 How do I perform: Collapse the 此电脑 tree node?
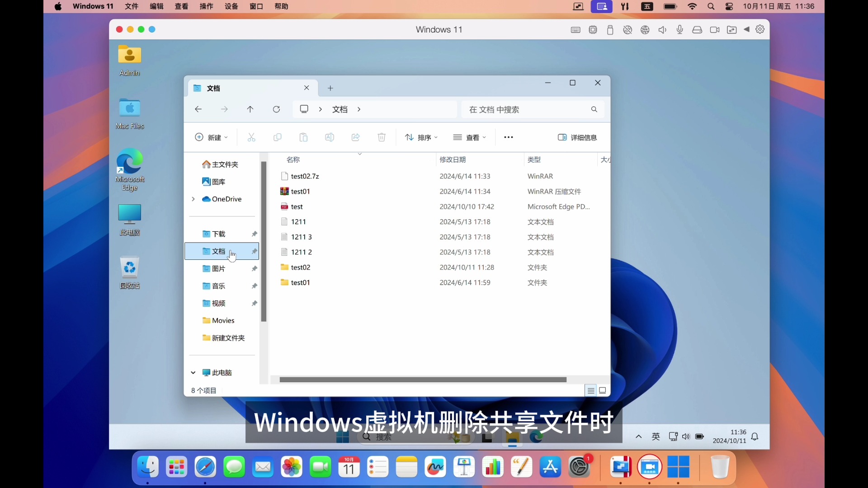[x=193, y=373]
